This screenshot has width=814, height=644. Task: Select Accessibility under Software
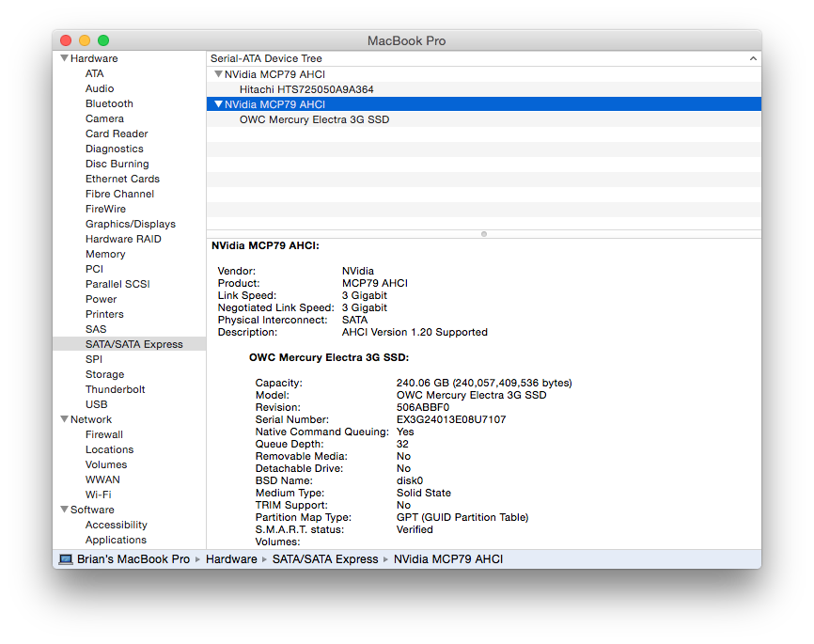click(x=117, y=526)
